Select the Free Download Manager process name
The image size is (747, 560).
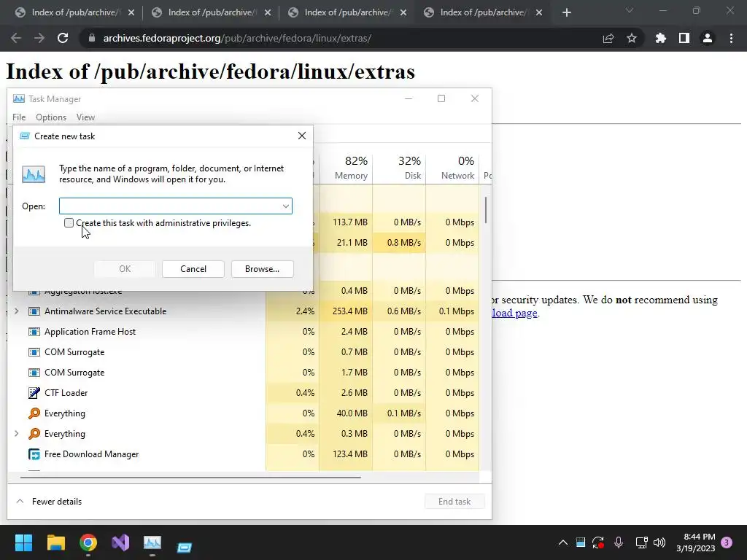click(x=91, y=454)
